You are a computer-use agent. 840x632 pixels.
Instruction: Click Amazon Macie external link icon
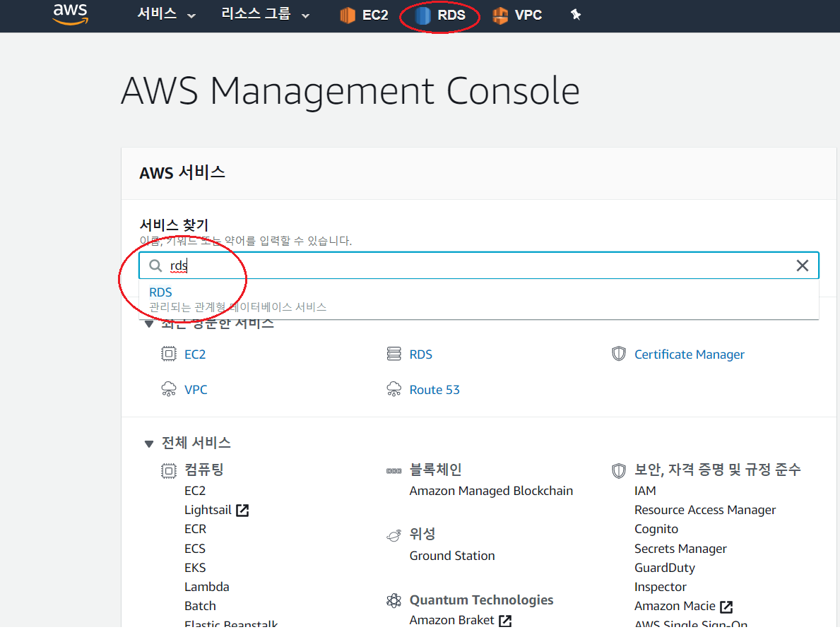pos(726,607)
